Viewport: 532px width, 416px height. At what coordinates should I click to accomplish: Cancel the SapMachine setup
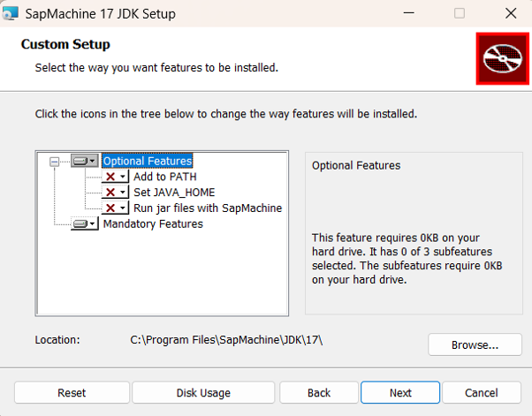482,393
